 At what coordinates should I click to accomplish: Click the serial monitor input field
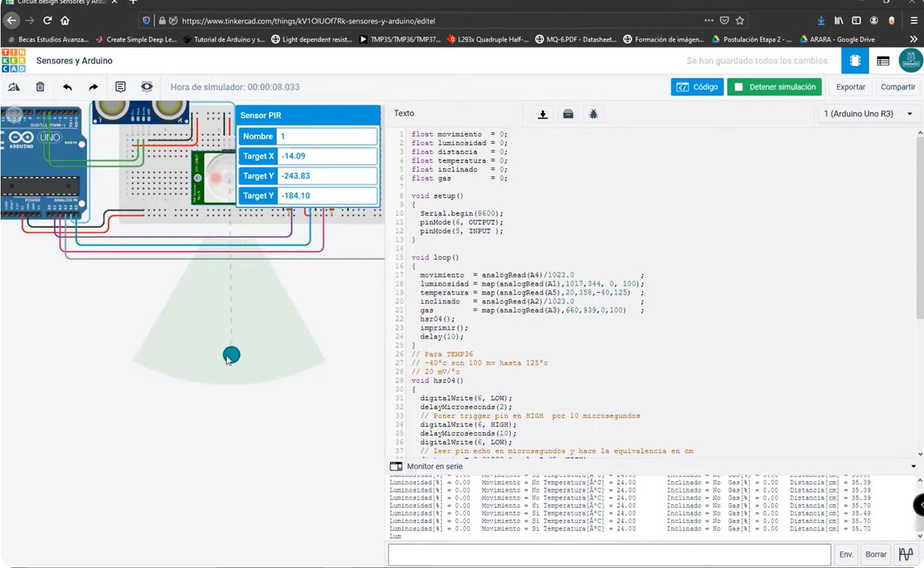609,554
